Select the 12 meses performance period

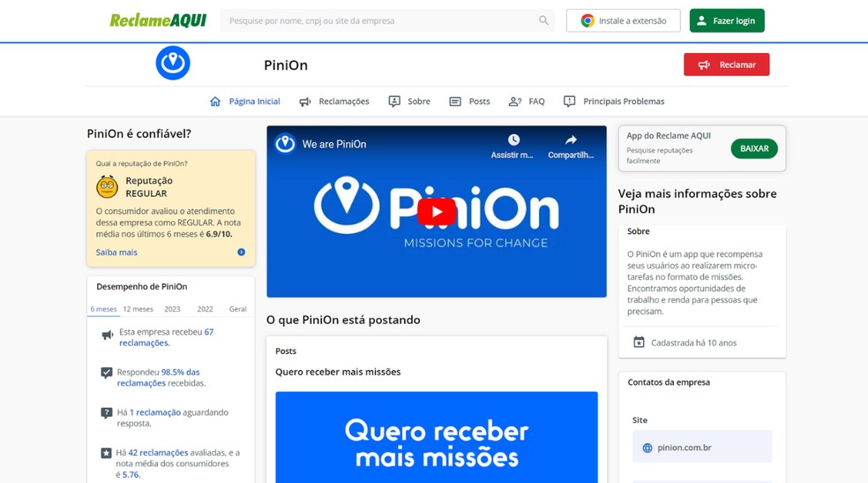pyautogui.click(x=138, y=309)
